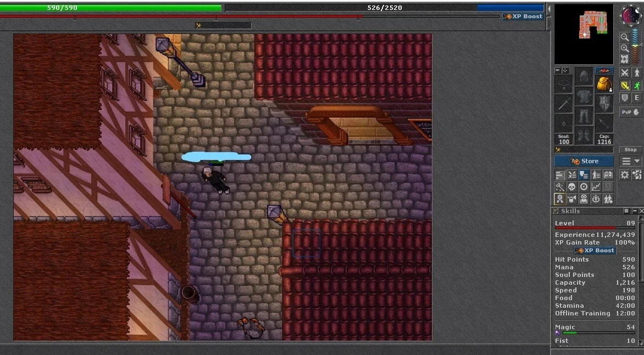Click the Stamina 42:00 row
This screenshot has height=355, width=644.
click(595, 306)
